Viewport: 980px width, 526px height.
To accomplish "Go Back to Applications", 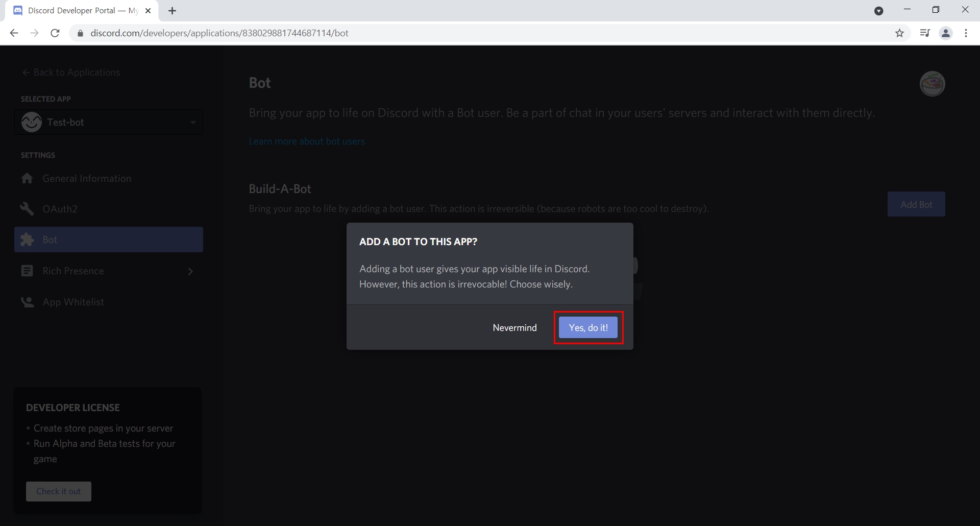I will point(71,73).
